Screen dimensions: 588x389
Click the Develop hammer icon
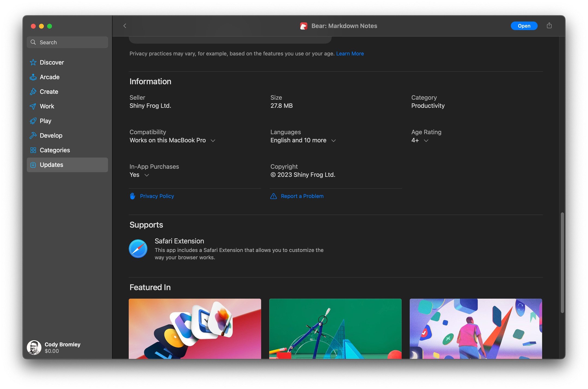point(33,136)
